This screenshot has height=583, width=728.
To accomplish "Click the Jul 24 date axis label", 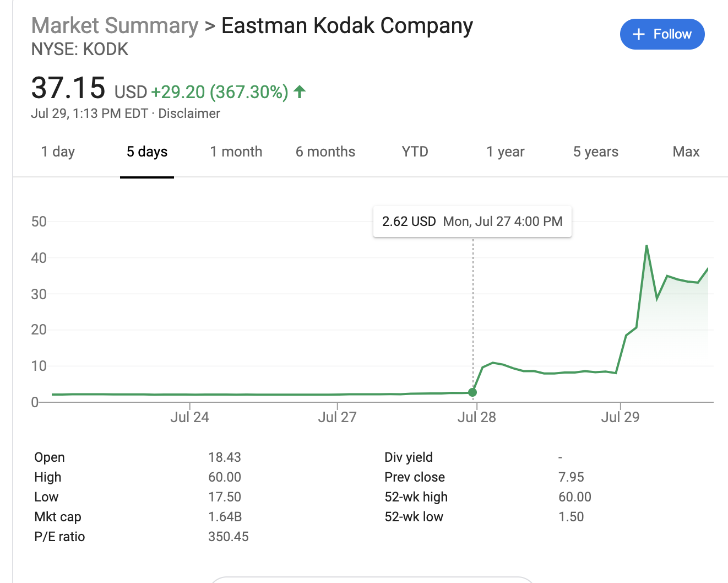I will [x=189, y=417].
